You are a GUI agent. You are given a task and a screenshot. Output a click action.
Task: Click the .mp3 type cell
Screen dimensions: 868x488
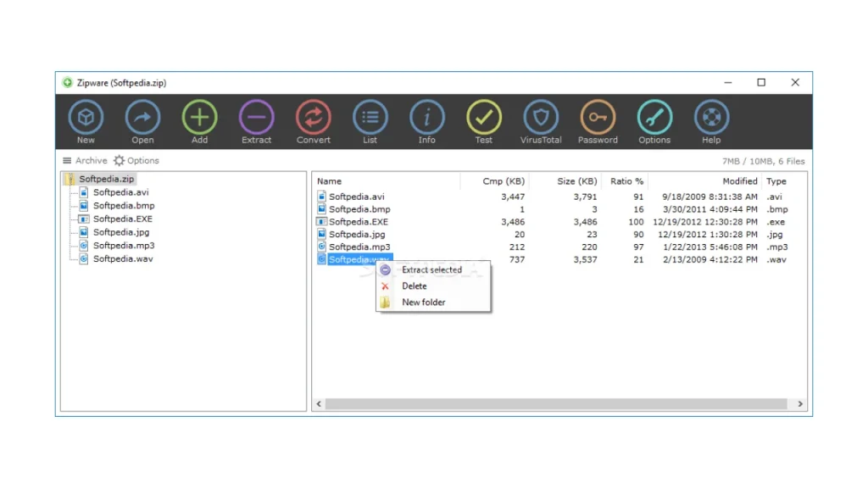777,247
